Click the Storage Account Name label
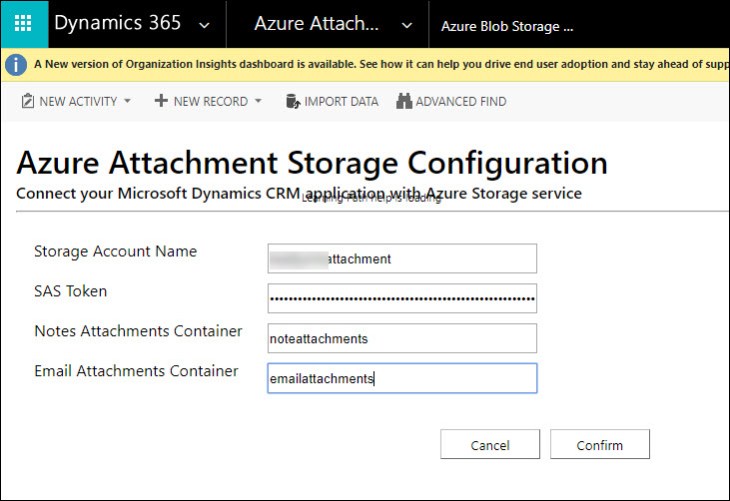The image size is (730, 501). (x=115, y=251)
